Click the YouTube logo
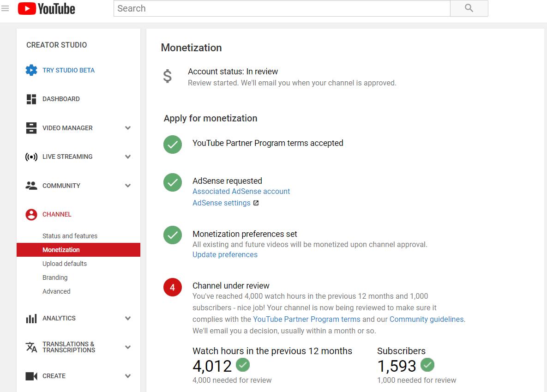 coord(47,8)
